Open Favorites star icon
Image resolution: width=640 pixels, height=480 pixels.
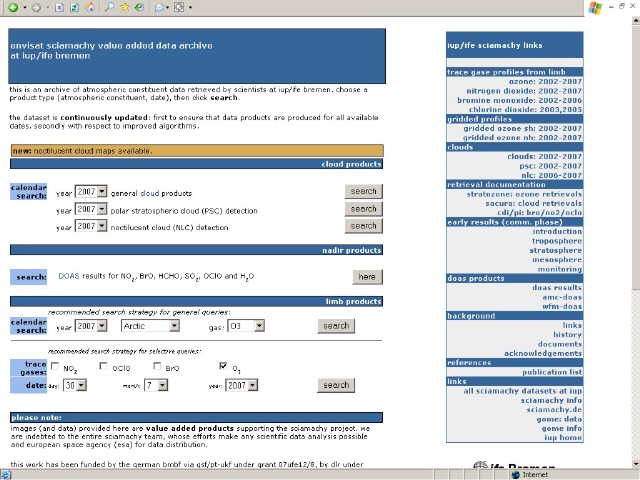(x=124, y=7)
